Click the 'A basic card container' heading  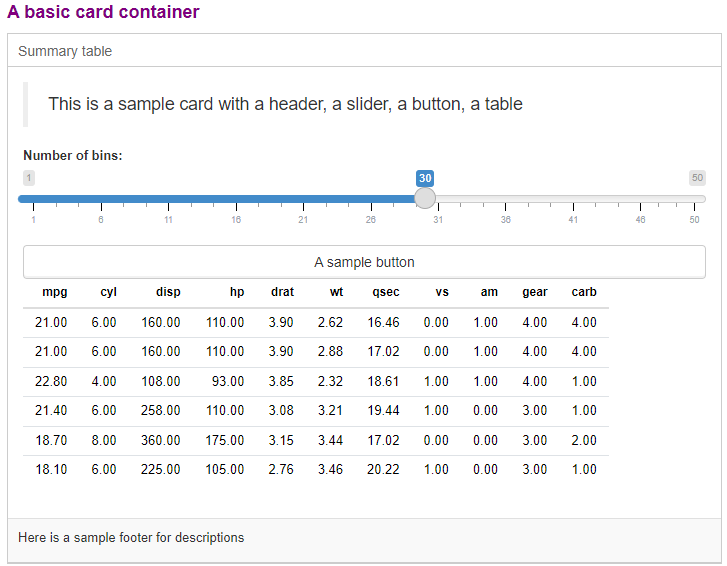pyautogui.click(x=103, y=12)
